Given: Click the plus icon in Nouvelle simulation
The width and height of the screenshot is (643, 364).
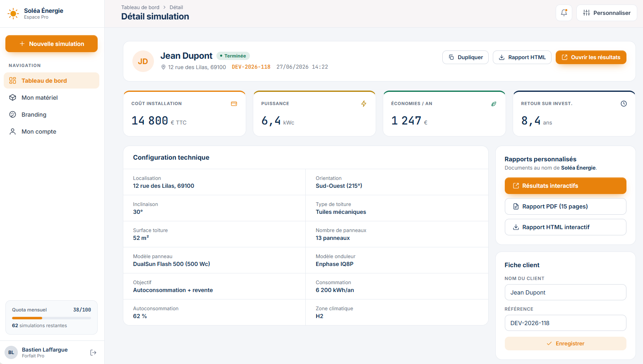Looking at the screenshot, I should click(22, 44).
